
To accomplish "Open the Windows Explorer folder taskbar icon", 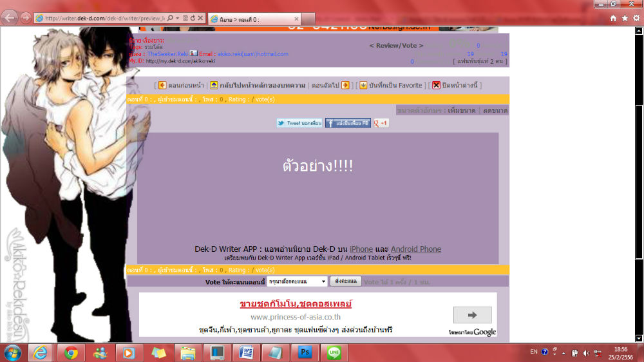I will click(187, 353).
